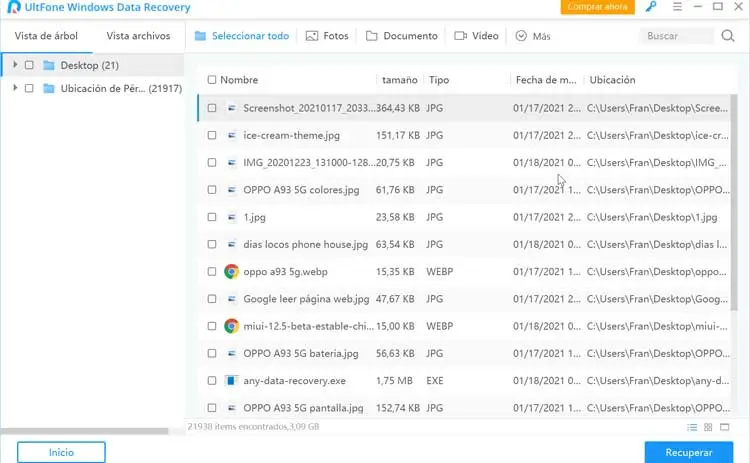Click the Fotos filter icon
Screen dimensions: 750x463
312,36
